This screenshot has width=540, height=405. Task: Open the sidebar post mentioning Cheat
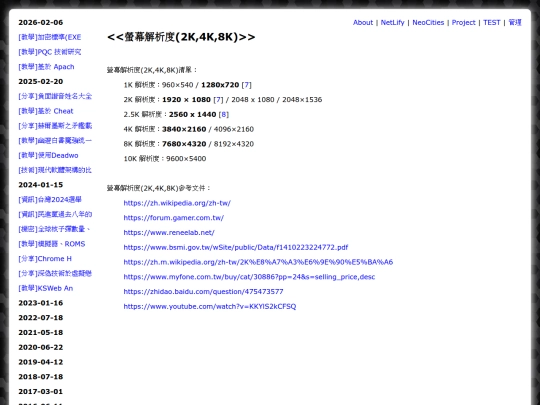click(x=46, y=111)
